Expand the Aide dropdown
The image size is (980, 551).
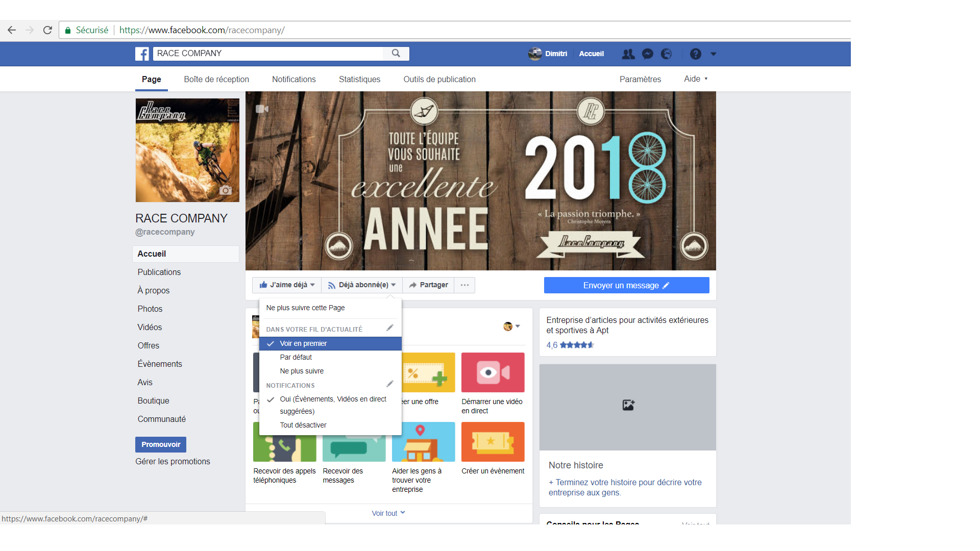(696, 79)
